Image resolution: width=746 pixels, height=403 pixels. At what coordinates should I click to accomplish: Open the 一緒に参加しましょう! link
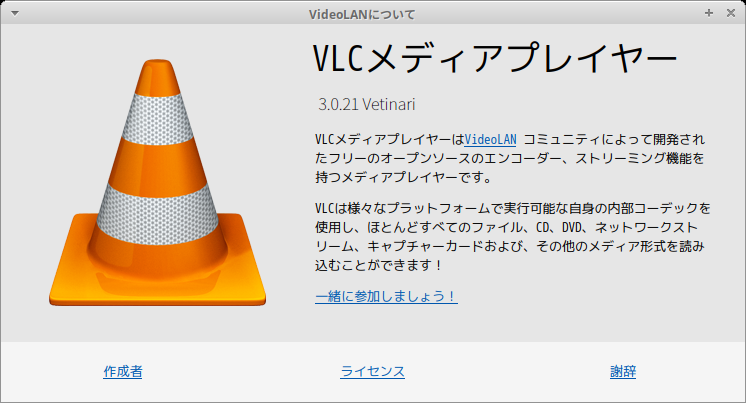tap(386, 296)
